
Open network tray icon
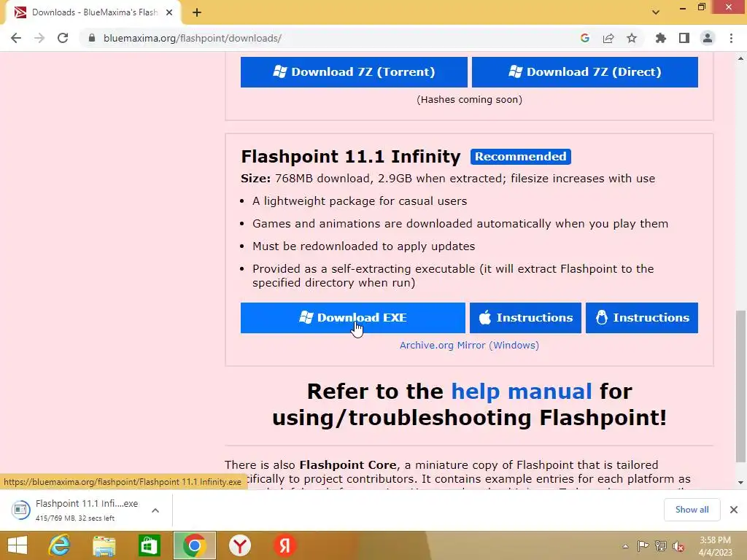tap(660, 546)
